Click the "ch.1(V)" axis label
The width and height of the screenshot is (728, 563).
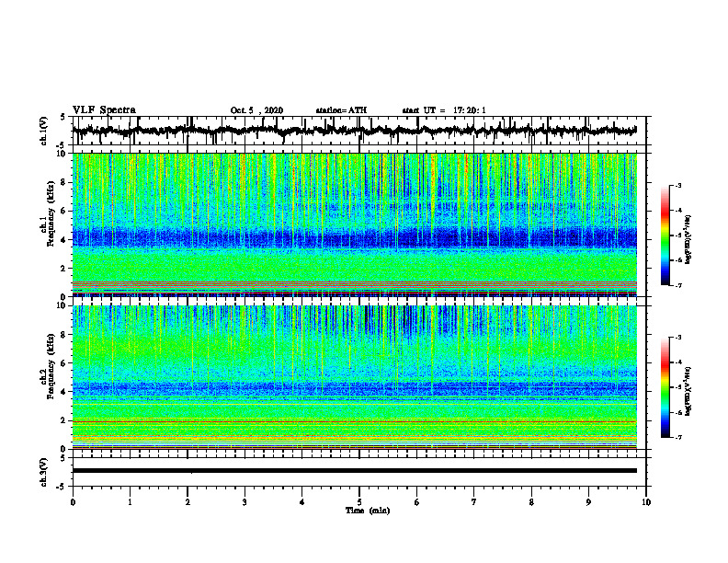pos(43,131)
